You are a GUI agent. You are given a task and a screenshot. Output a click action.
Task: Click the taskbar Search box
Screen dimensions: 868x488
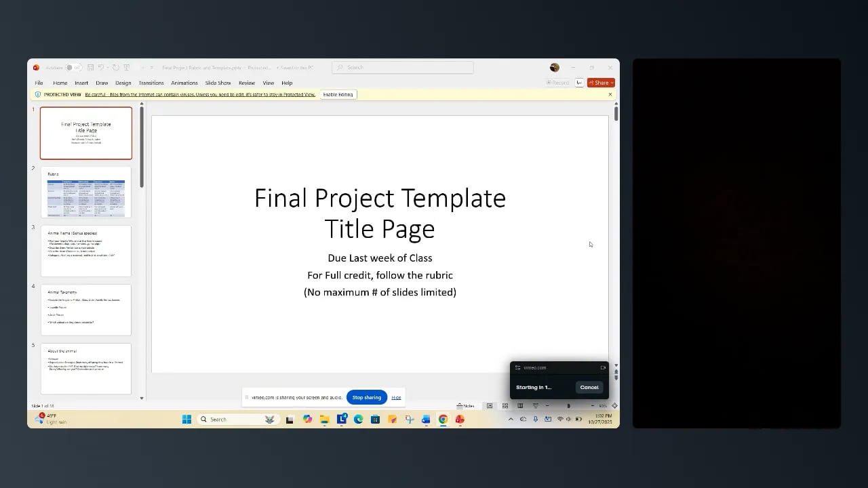238,420
